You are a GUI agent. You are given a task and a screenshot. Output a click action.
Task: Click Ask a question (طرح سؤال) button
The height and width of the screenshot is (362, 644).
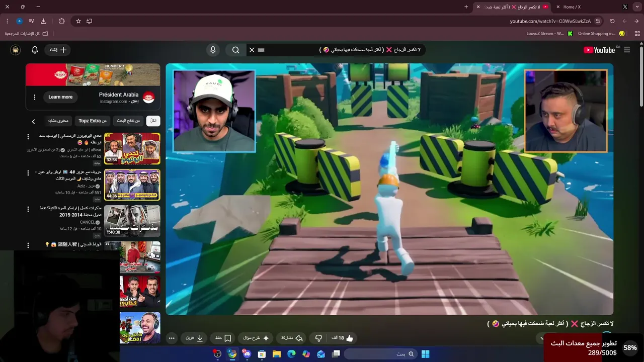(x=256, y=338)
